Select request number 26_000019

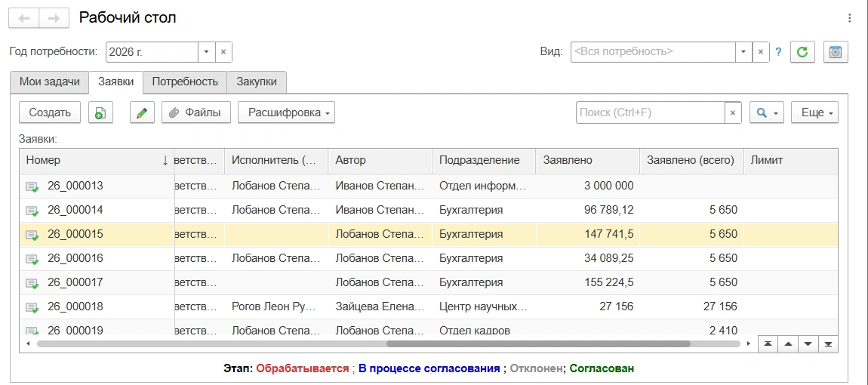click(x=75, y=330)
